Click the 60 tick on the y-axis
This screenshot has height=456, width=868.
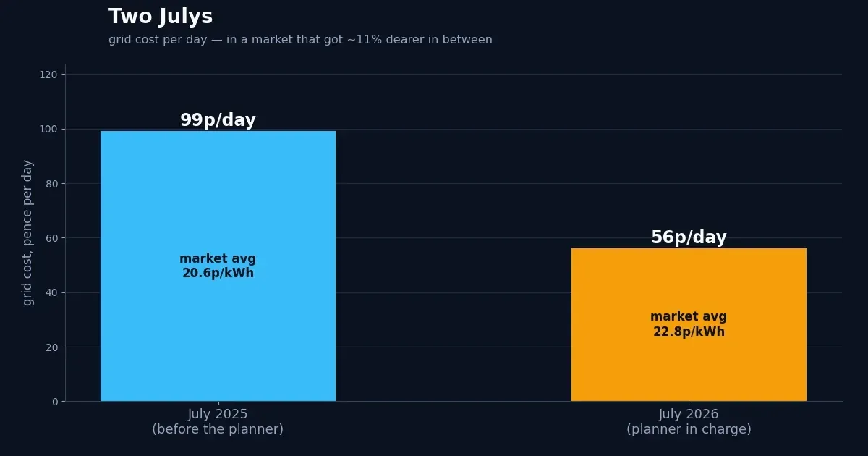(52, 238)
